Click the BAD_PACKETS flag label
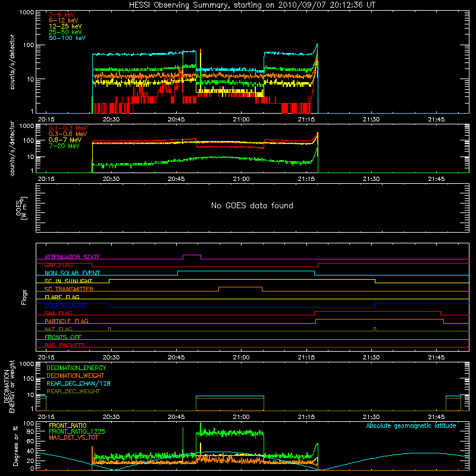This screenshot has width=476, height=476. [x=65, y=345]
